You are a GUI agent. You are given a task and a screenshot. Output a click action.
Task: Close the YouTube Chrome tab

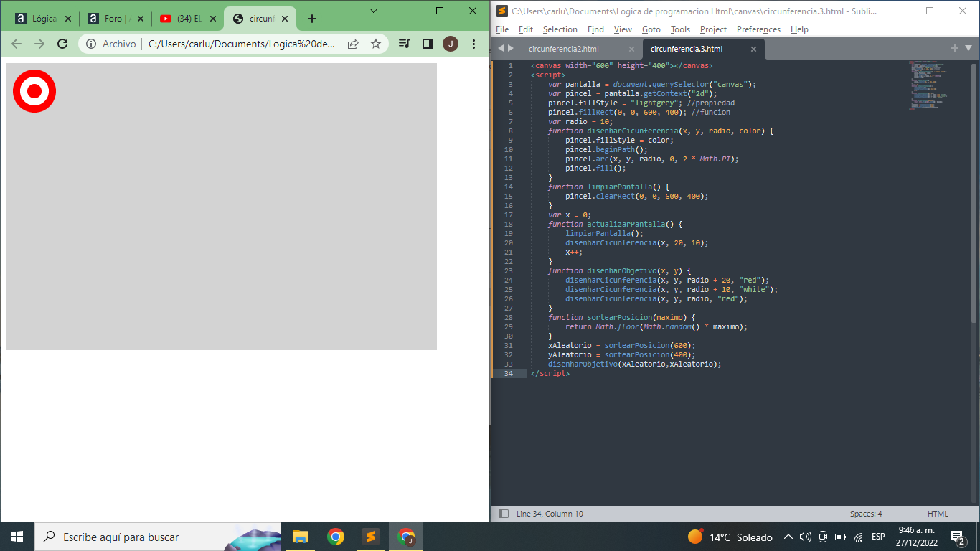point(212,19)
